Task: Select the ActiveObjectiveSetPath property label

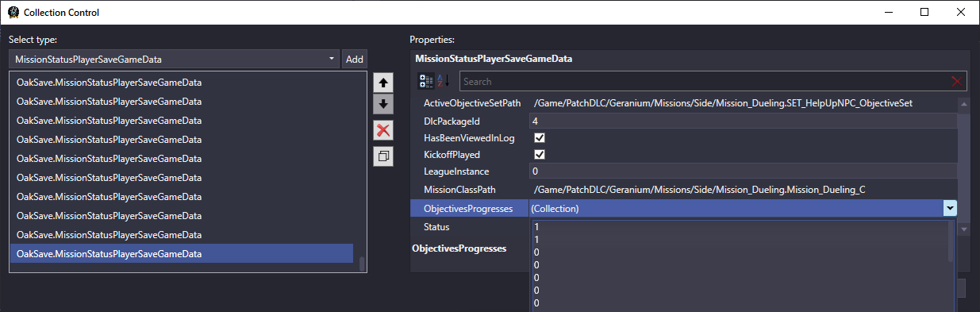Action: coord(472,103)
